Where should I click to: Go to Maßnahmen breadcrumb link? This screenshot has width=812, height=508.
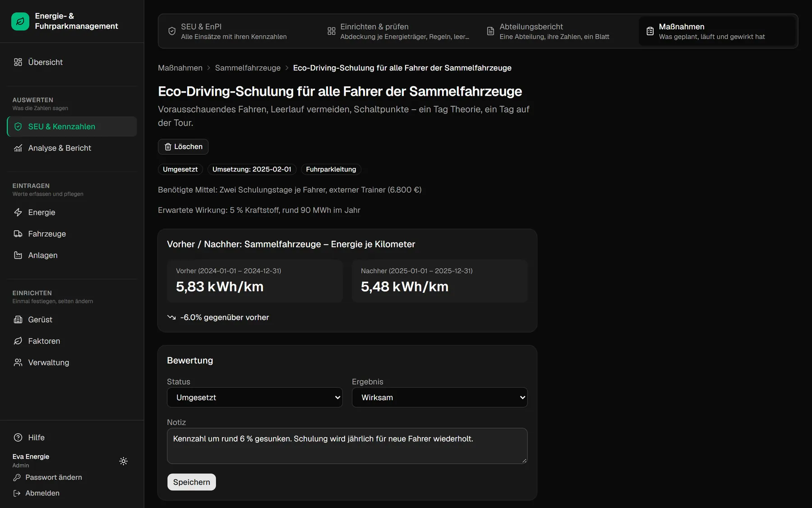point(180,68)
